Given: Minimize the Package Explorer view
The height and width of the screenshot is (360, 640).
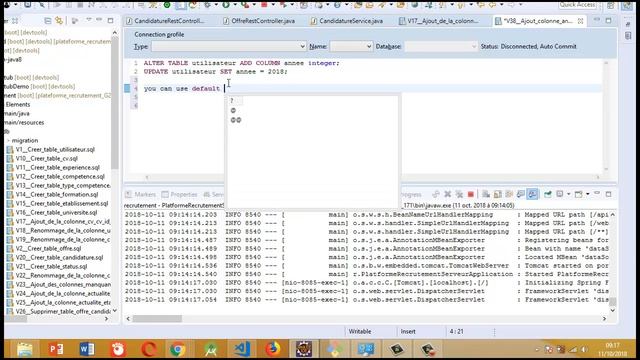Looking at the screenshot, I should point(99,20).
